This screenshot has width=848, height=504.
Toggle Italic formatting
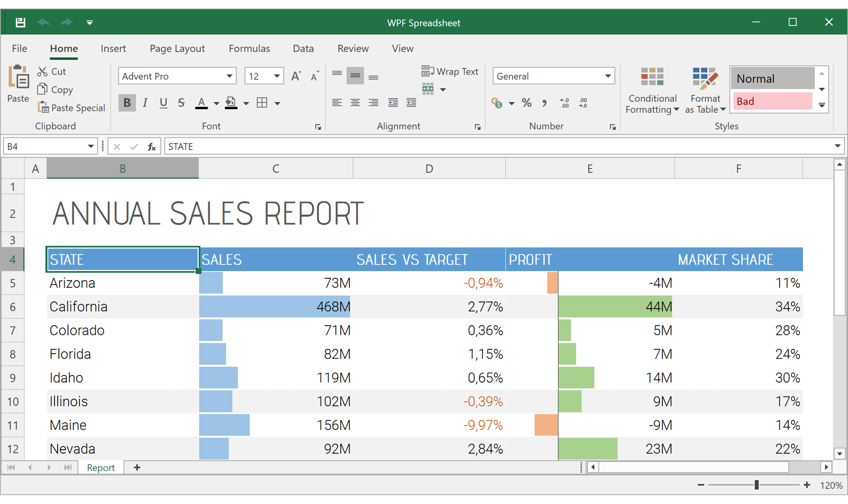pyautogui.click(x=145, y=103)
